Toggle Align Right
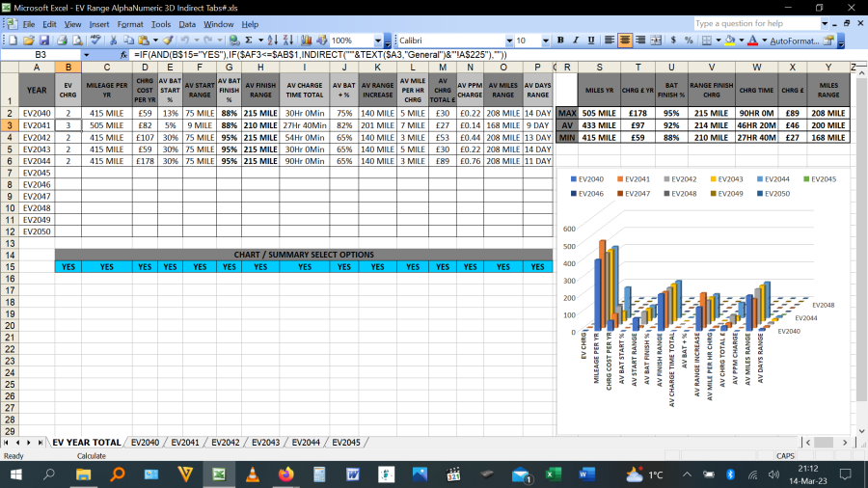The image size is (868, 488). click(640, 41)
